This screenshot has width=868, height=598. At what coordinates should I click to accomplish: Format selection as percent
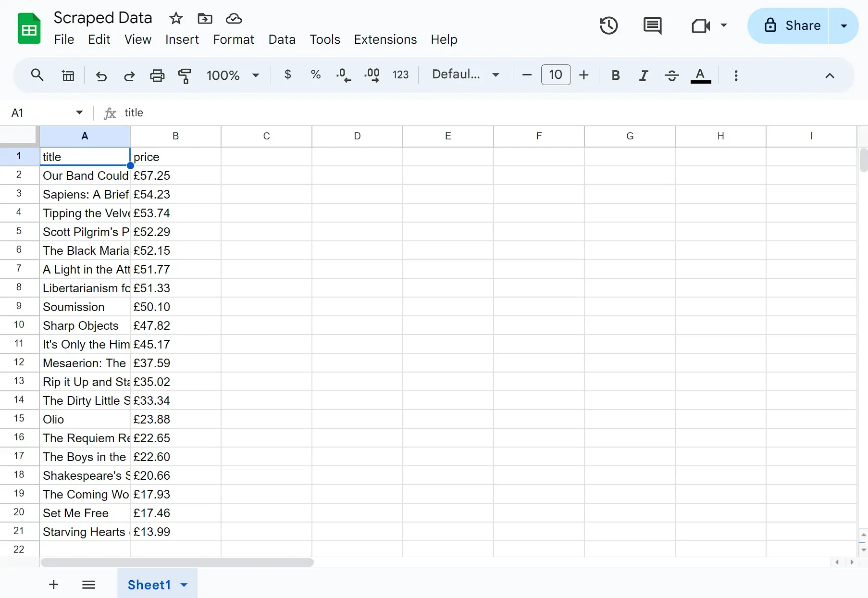315,75
